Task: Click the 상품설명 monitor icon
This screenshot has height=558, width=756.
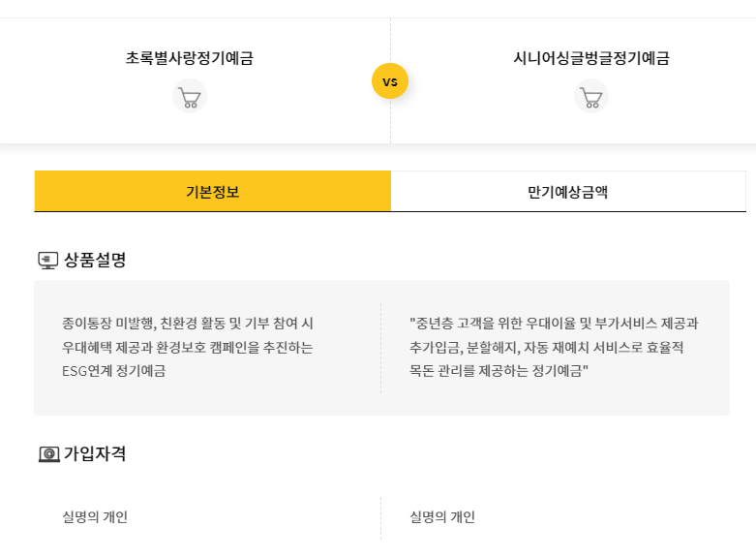Action: pyautogui.click(x=48, y=261)
